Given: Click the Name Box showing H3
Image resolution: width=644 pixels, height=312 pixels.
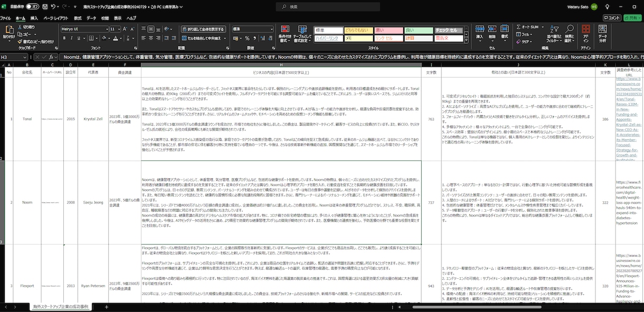Looking at the screenshot, I should click(x=15, y=56).
